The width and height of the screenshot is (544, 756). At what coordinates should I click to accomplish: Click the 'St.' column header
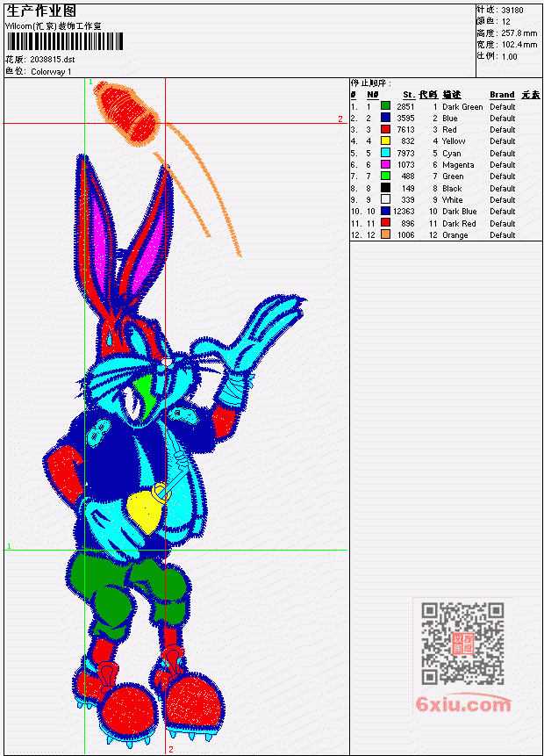(409, 95)
